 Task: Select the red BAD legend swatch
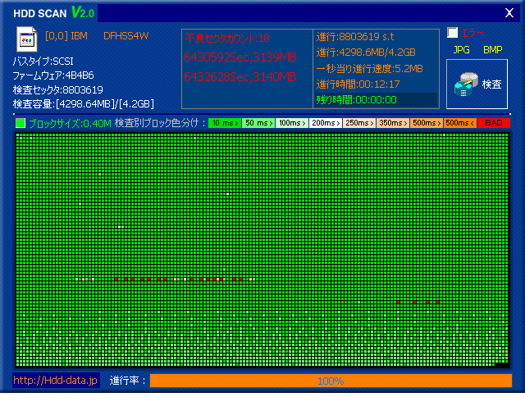pos(493,123)
